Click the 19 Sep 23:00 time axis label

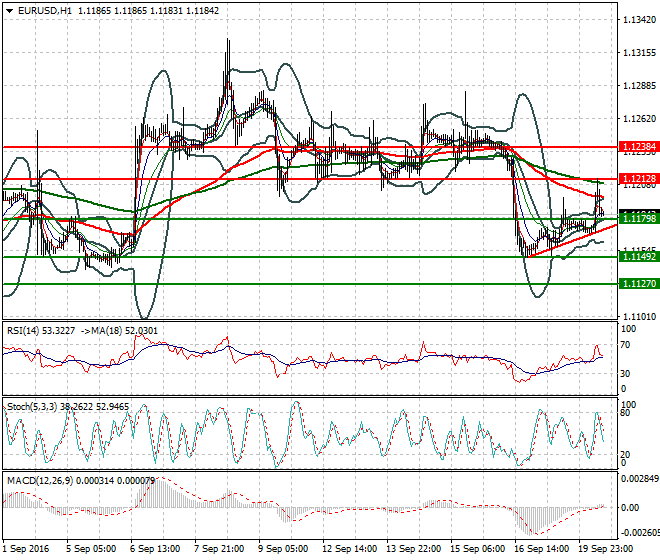pos(605,549)
